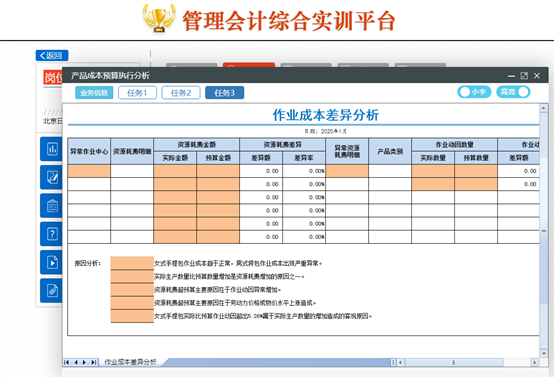Switch to the 任务1 tab

pyautogui.click(x=137, y=93)
